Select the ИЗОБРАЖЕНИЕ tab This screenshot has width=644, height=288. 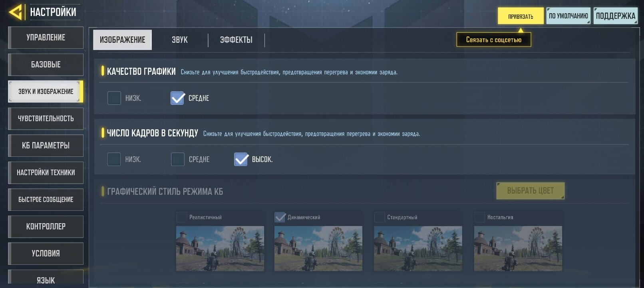(122, 40)
